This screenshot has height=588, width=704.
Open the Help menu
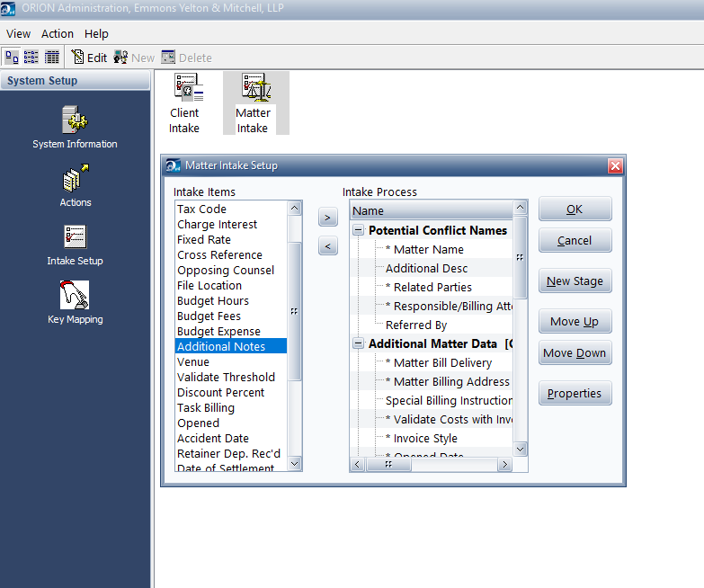click(96, 33)
